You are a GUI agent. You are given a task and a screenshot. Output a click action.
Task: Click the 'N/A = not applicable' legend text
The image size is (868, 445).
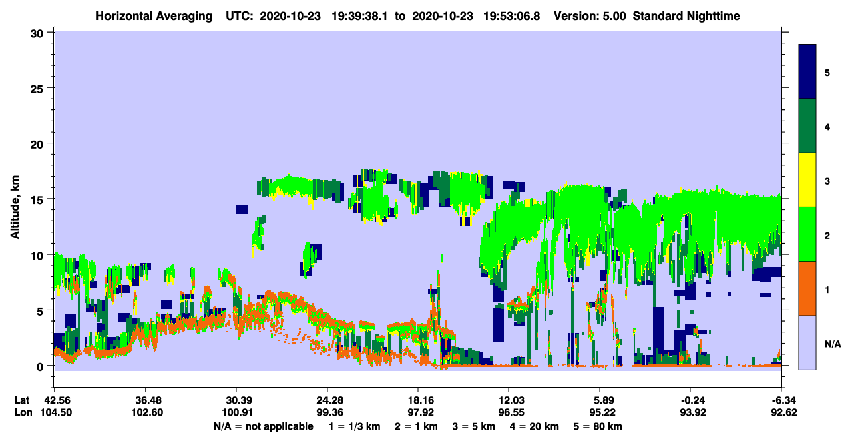point(264,426)
